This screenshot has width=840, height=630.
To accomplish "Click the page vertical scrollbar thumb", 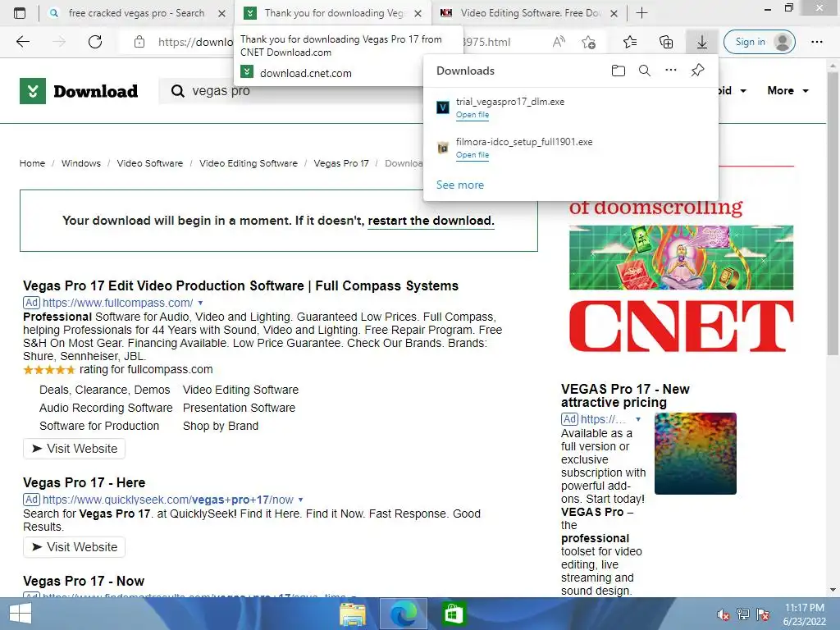I will pos(833,213).
